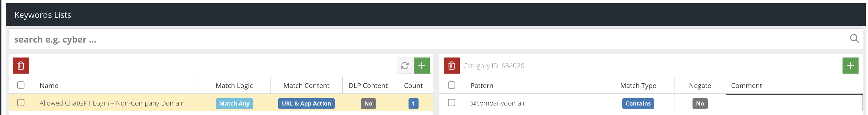Toggle the Negate No badge
This screenshot has height=115, width=868.
(700, 103)
